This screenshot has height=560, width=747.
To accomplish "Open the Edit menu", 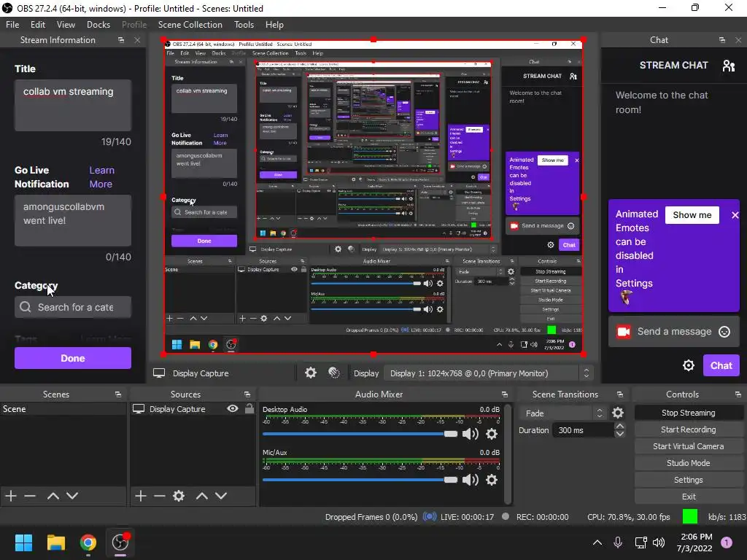I will coord(38,25).
